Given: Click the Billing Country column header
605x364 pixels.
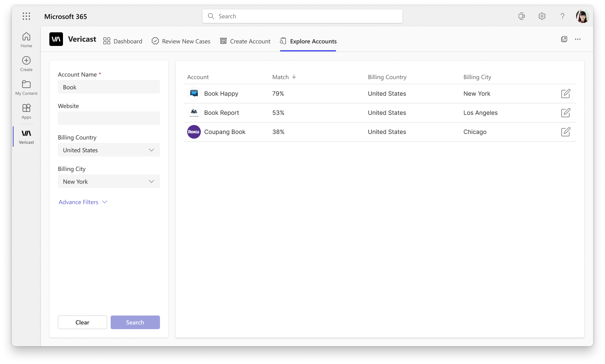Looking at the screenshot, I should [x=387, y=77].
